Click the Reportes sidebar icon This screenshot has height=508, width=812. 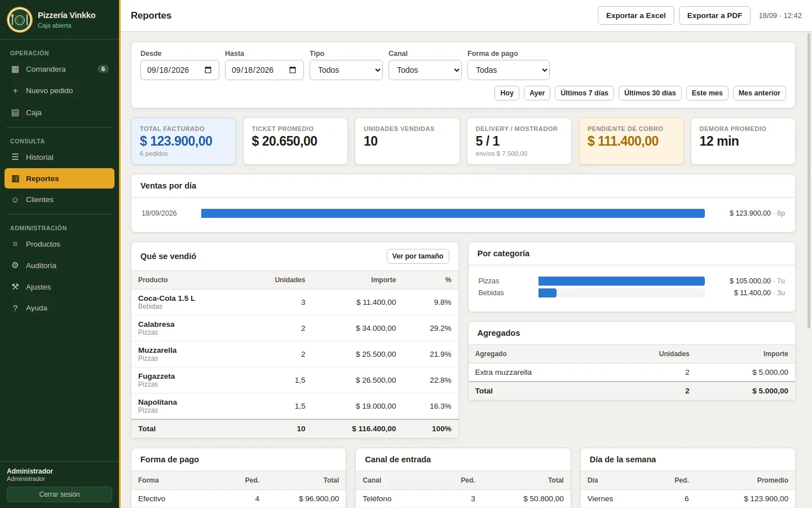tap(15, 179)
